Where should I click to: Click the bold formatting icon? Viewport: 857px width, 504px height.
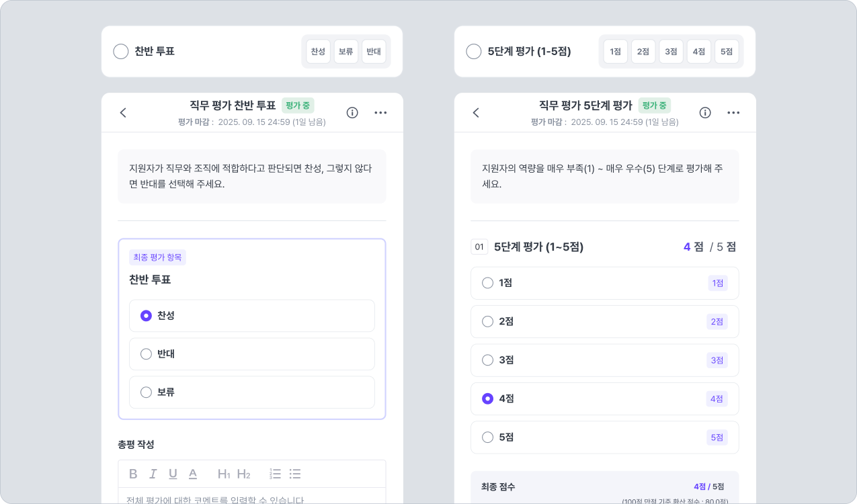pos(133,474)
